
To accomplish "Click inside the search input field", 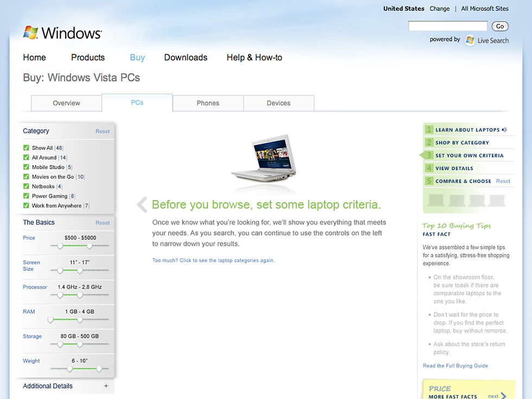I will click(447, 26).
